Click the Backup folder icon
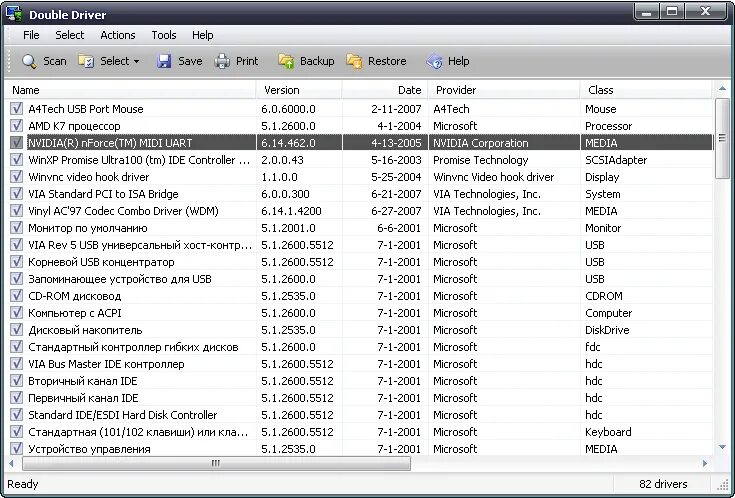Image resolution: width=735 pixels, height=498 pixels. 286,61
